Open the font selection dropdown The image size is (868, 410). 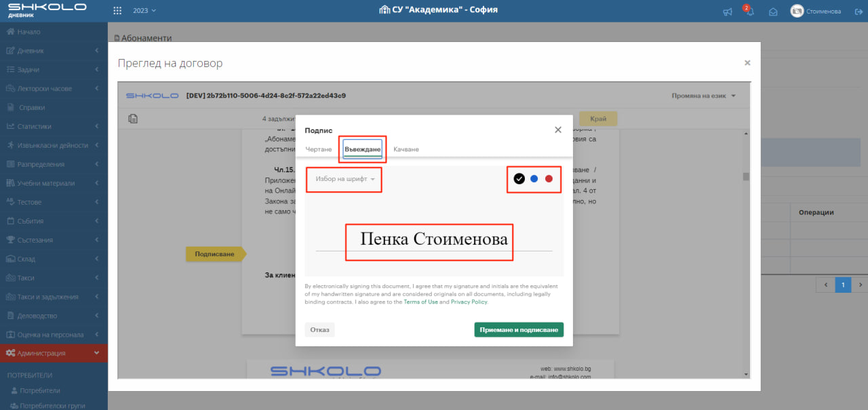pyautogui.click(x=344, y=179)
